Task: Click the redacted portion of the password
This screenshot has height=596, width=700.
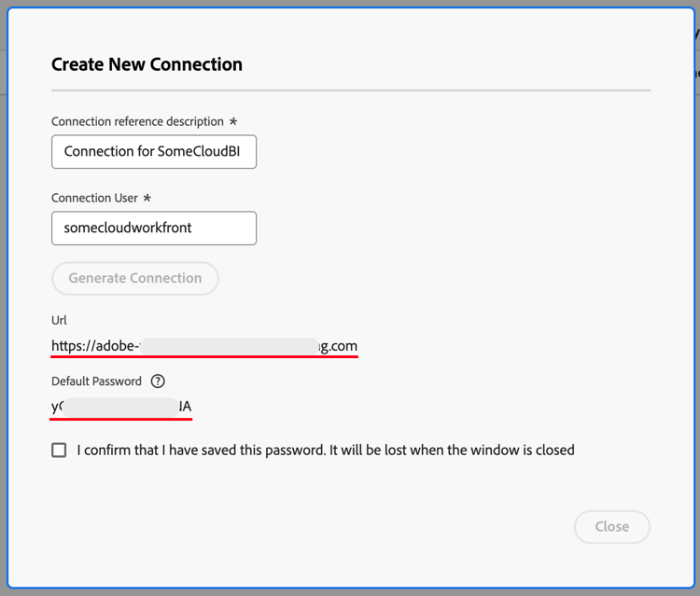Action: [120, 408]
